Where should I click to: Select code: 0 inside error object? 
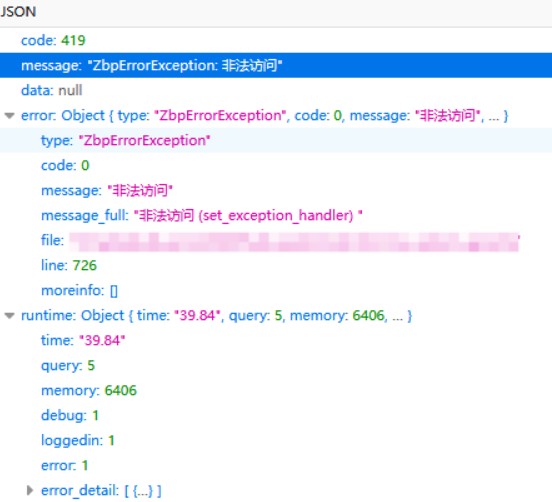pos(276,165)
